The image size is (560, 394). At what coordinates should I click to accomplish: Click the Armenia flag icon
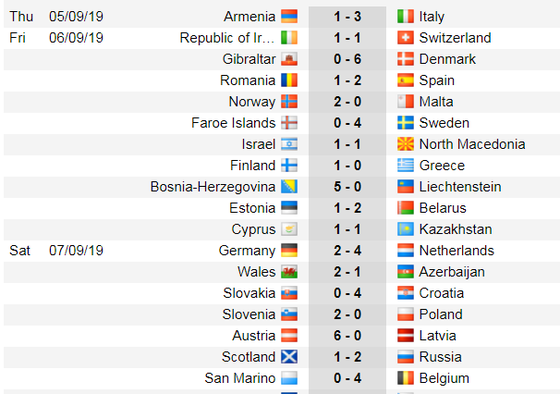coord(289,16)
